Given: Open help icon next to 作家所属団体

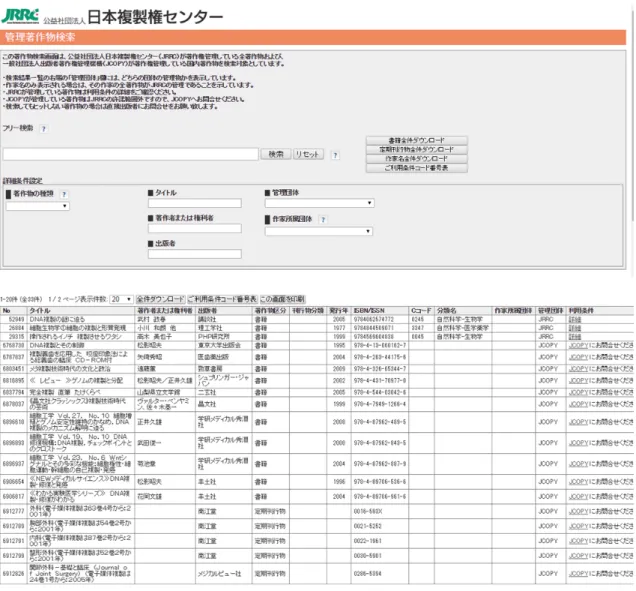Looking at the screenshot, I should point(323,220).
